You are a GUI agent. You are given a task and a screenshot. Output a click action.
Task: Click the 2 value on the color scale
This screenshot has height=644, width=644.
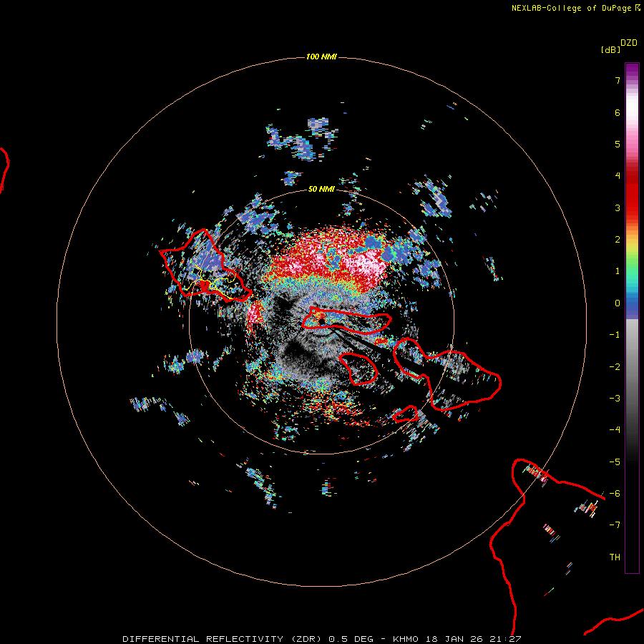pos(618,240)
